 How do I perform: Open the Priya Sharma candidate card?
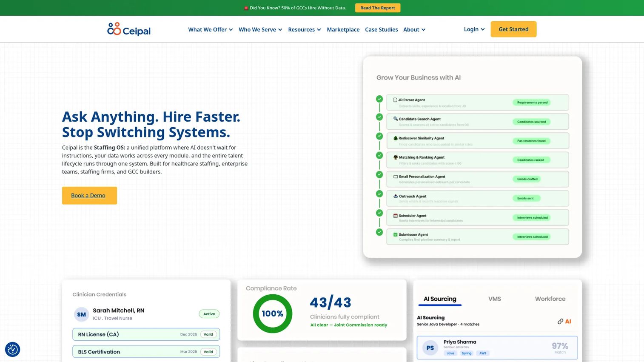(497, 348)
